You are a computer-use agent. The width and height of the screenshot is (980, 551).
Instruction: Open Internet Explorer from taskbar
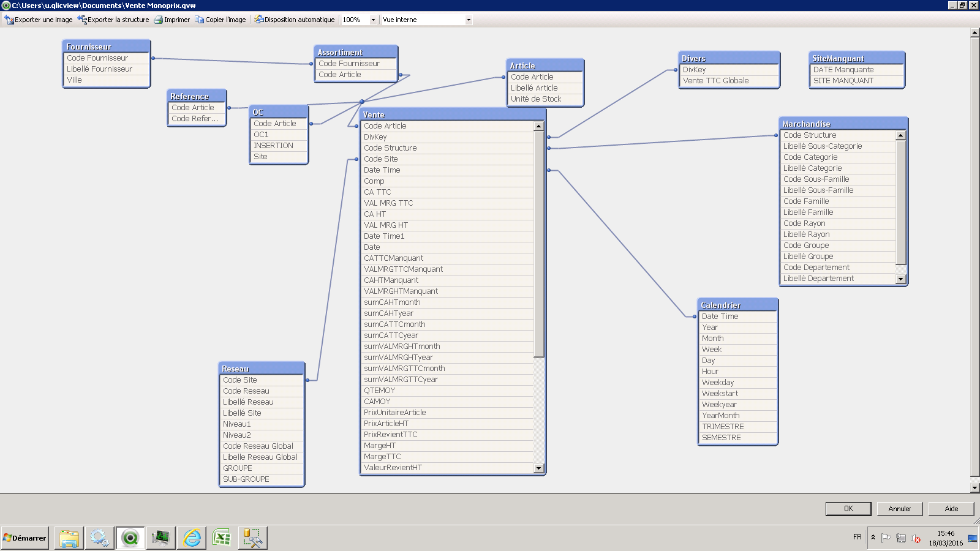pyautogui.click(x=192, y=538)
